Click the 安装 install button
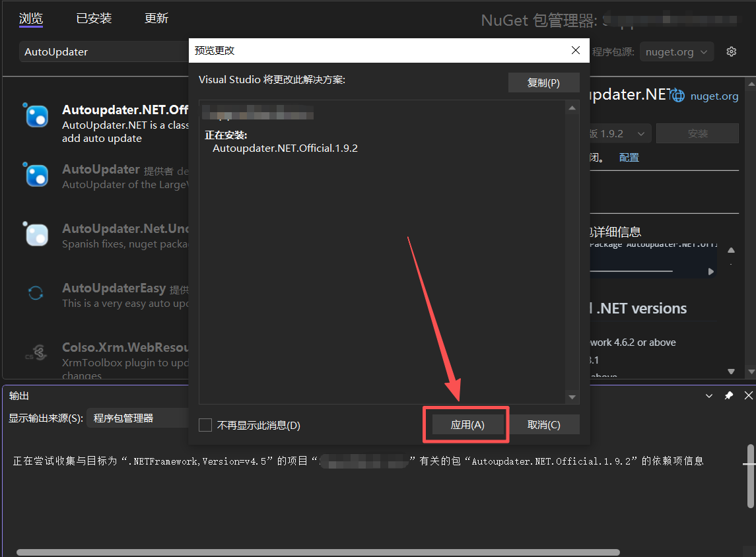The height and width of the screenshot is (557, 756). (x=697, y=133)
